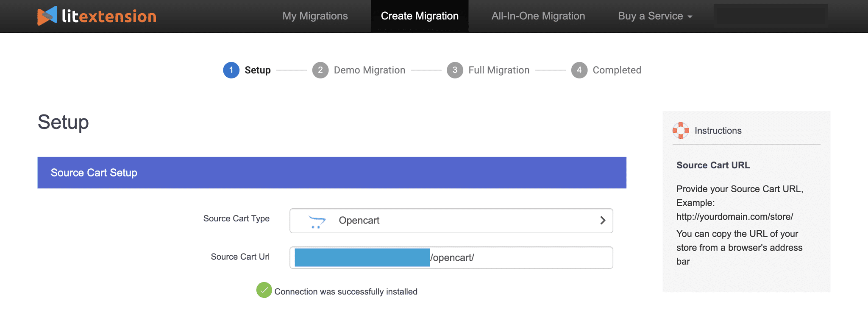Click the Full Migration step label
Viewport: 868px width, 313px height.
pos(499,70)
